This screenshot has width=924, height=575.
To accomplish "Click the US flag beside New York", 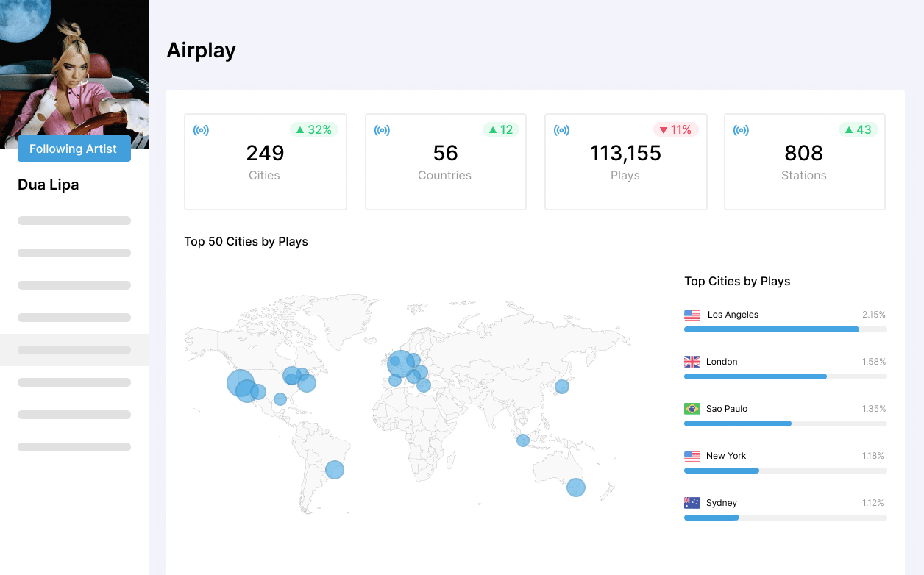I will point(692,456).
